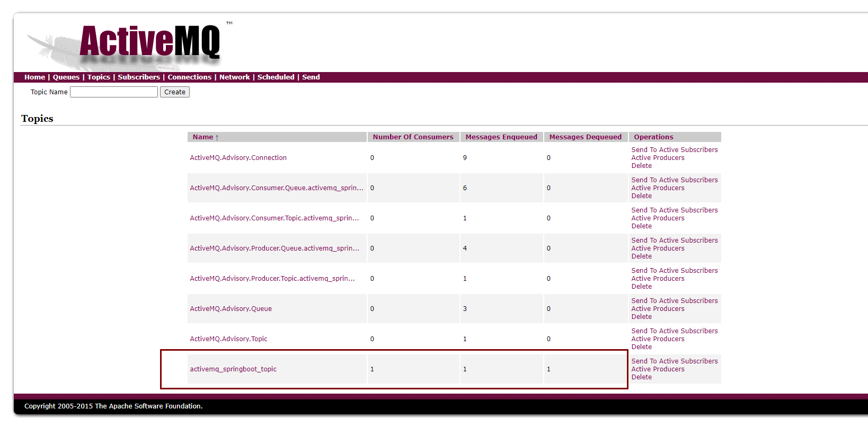
Task: View Active Producers for Advisory.Consumer.Topic row
Action: tap(658, 218)
